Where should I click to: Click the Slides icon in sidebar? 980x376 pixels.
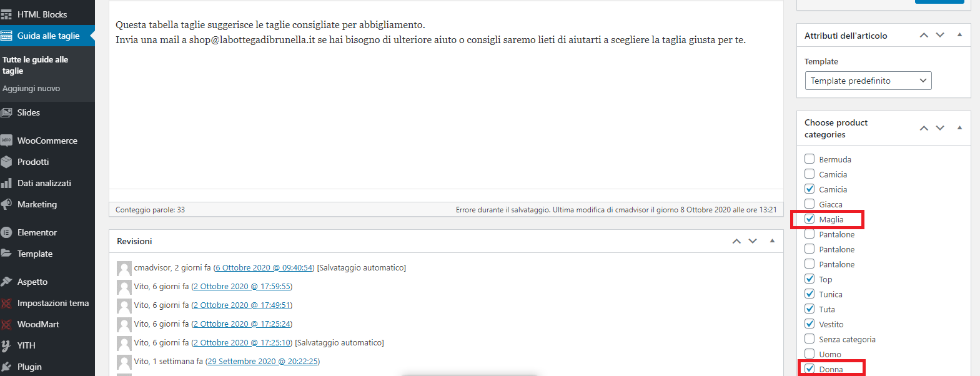(6, 112)
